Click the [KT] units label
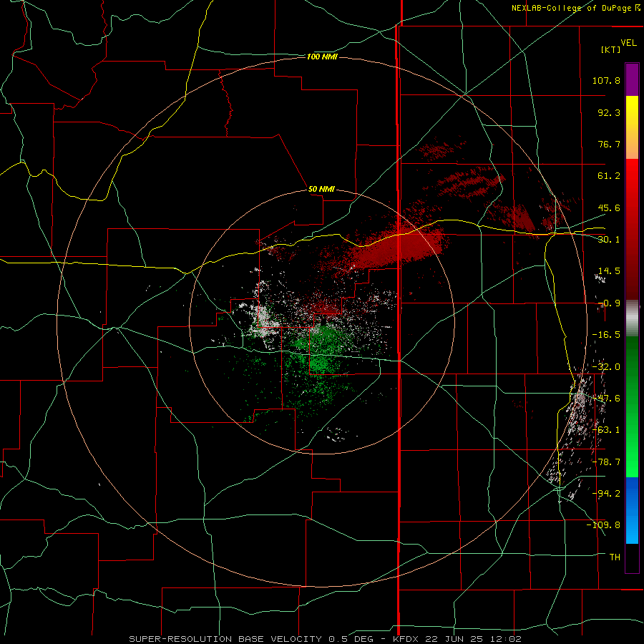Screen dimensions: 644x644 click(611, 49)
